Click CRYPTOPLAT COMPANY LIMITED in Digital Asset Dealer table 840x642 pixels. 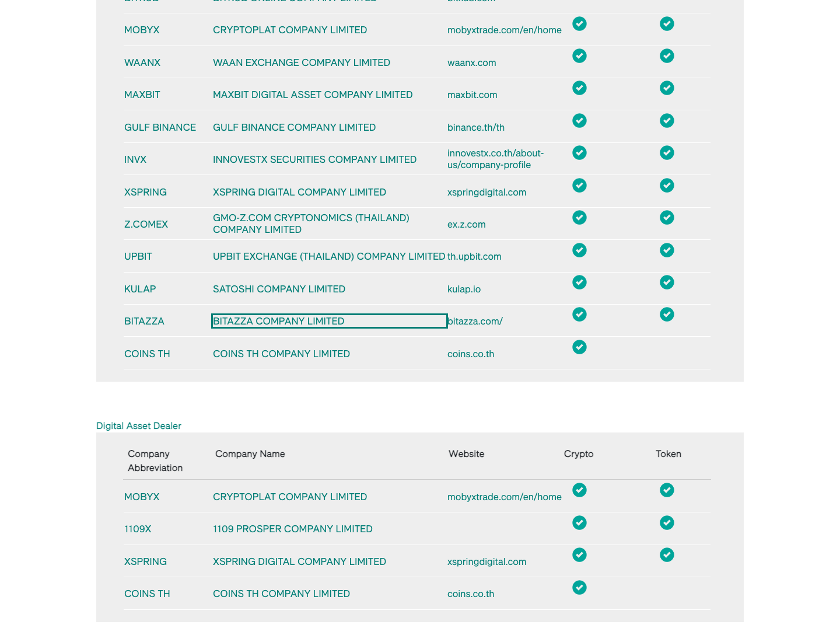(290, 497)
